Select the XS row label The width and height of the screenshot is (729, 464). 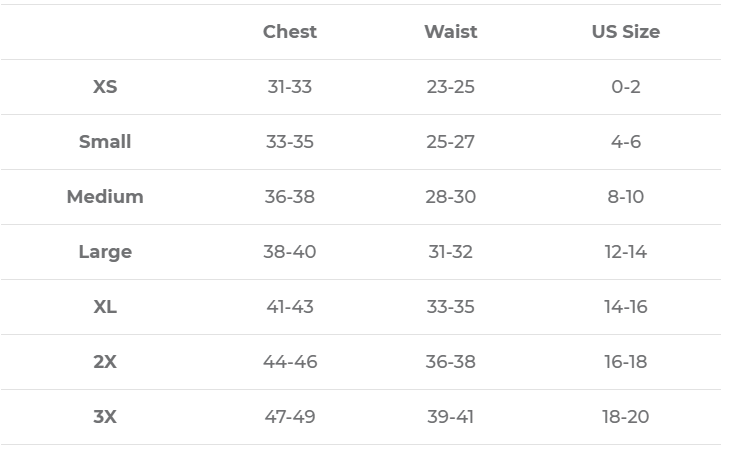pyautogui.click(x=105, y=87)
